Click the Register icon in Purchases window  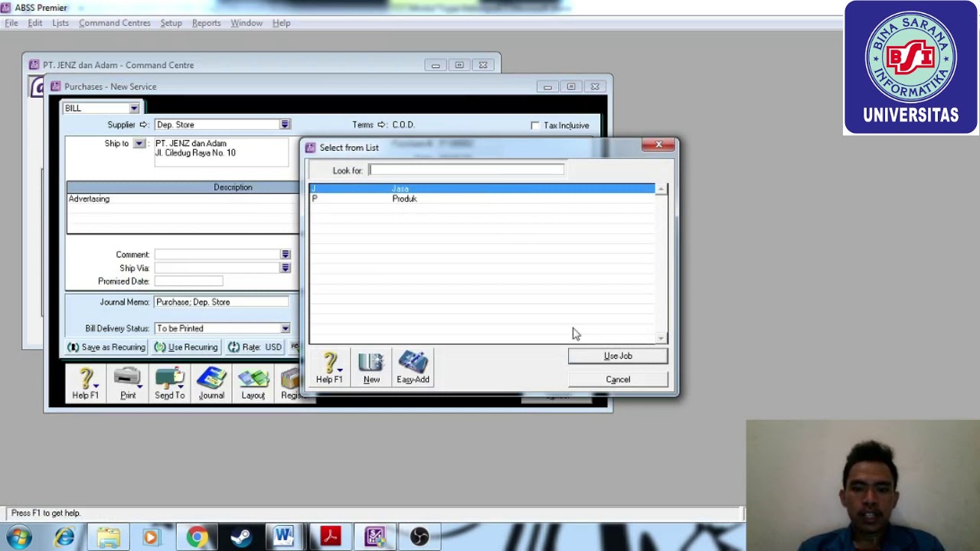290,384
